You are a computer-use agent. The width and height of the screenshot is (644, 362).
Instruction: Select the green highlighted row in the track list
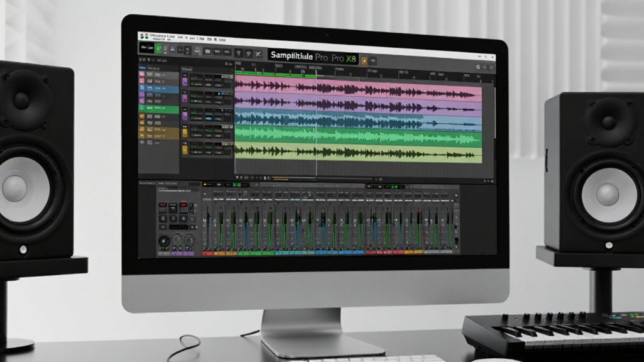(x=159, y=109)
